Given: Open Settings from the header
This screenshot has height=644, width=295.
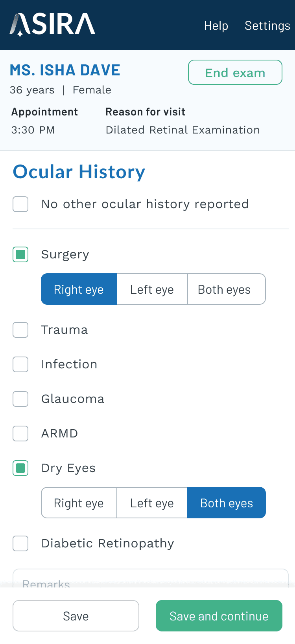Looking at the screenshot, I should tap(267, 26).
